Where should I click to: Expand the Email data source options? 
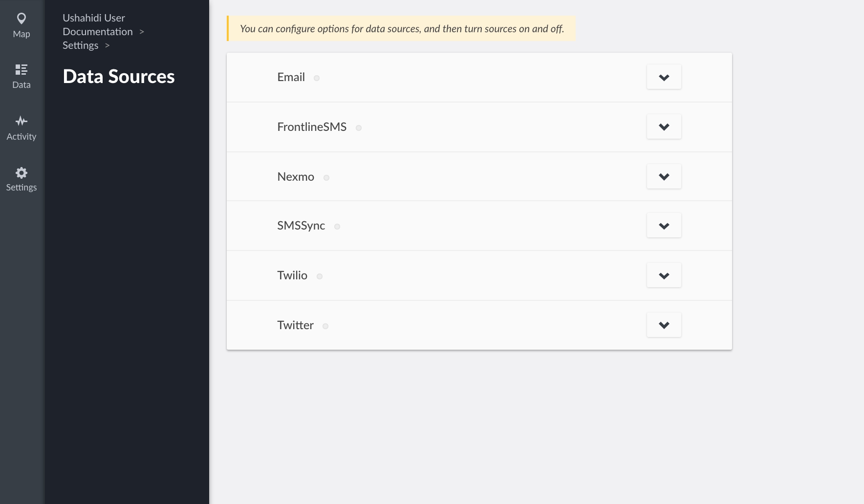[664, 77]
